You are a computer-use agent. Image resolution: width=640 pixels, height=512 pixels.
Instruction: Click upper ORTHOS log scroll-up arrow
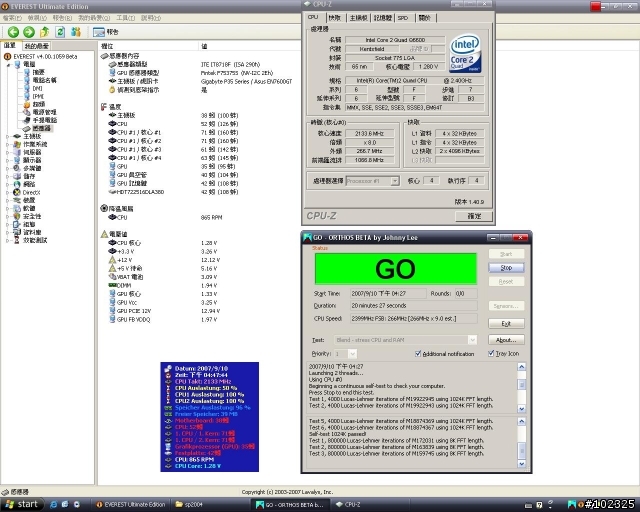pos(521,367)
